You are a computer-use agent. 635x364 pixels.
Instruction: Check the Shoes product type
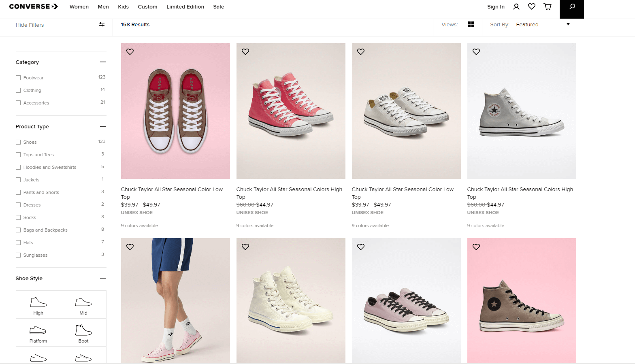[18, 142]
